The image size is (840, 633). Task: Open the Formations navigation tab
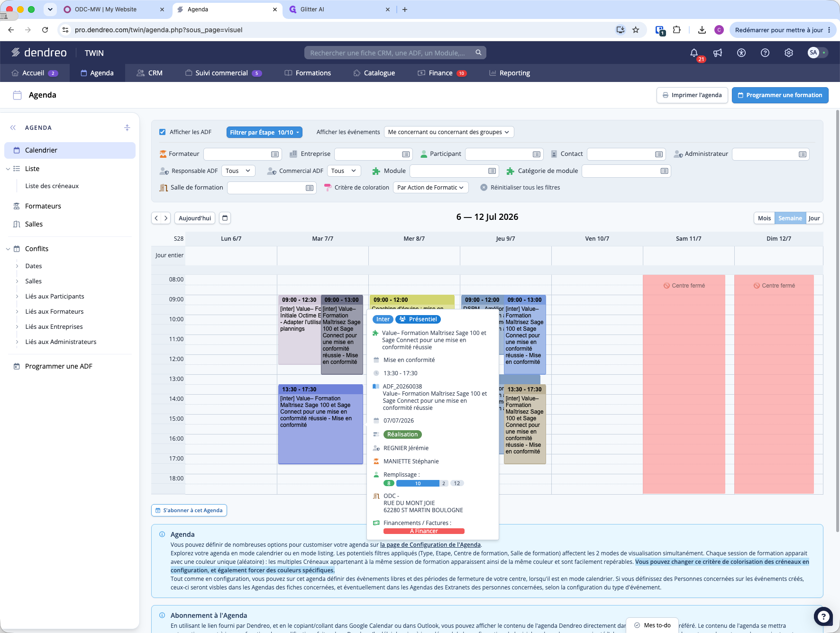tap(308, 73)
